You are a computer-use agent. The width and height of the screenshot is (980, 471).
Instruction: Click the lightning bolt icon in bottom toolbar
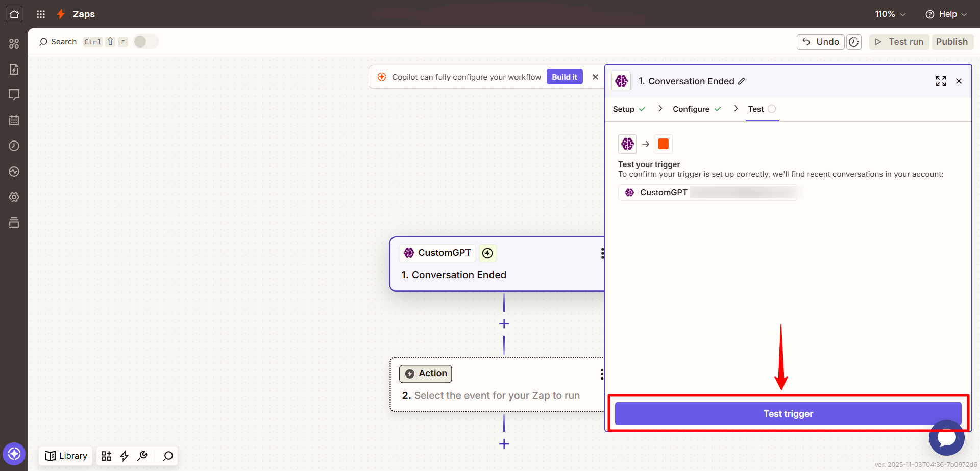tap(125, 456)
